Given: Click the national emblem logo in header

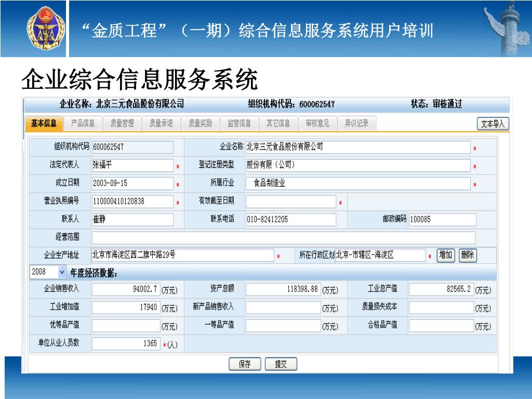Looking at the screenshot, I should 46,28.
